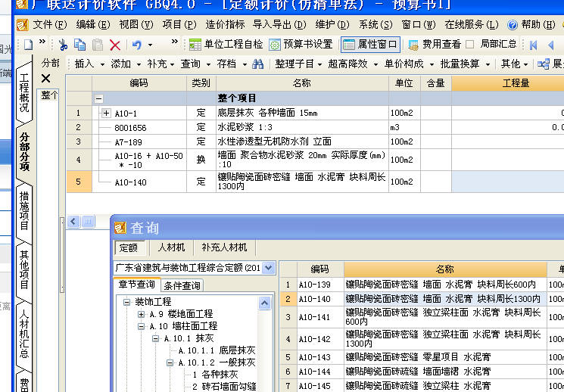The image size is (564, 392).
Task: Open the 在线服务(L) menu
Action: (x=471, y=24)
